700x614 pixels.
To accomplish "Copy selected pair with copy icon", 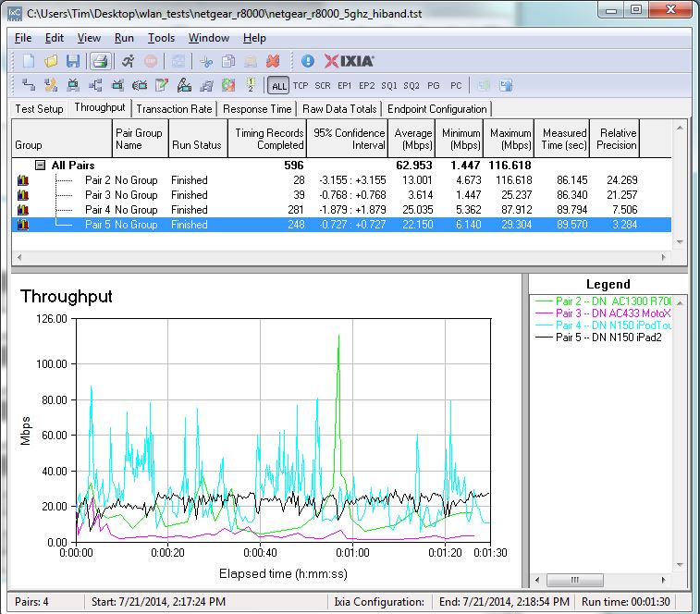I will (228, 61).
